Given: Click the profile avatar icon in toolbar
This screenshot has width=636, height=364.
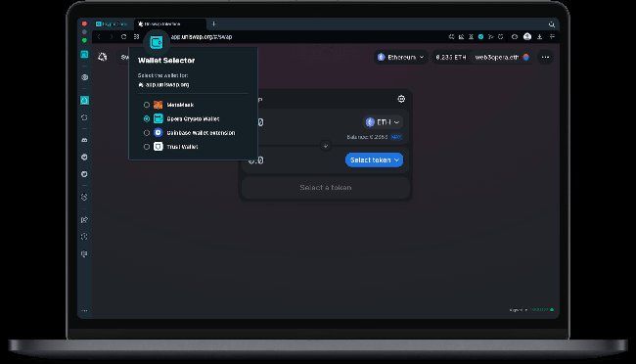Looking at the screenshot, I should [527, 37].
